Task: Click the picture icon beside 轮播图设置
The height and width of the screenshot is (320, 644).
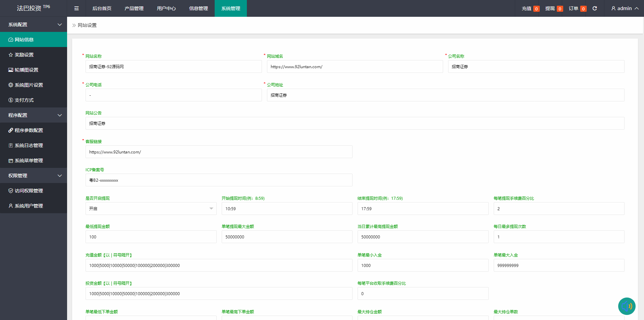Action: click(x=11, y=70)
